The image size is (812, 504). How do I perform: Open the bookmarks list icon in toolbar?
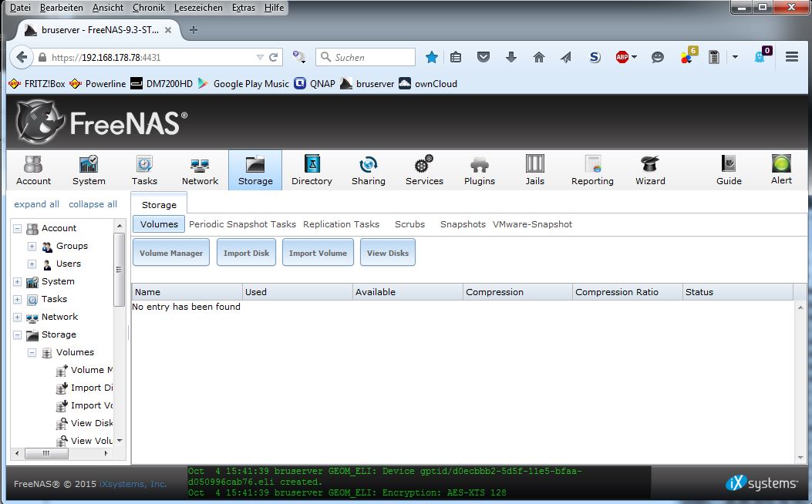[456, 58]
